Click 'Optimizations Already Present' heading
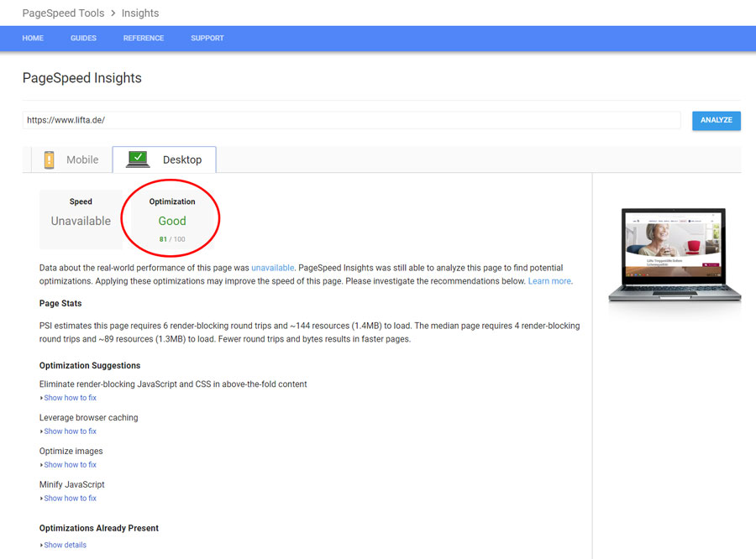The width and height of the screenshot is (756, 559). tap(99, 528)
